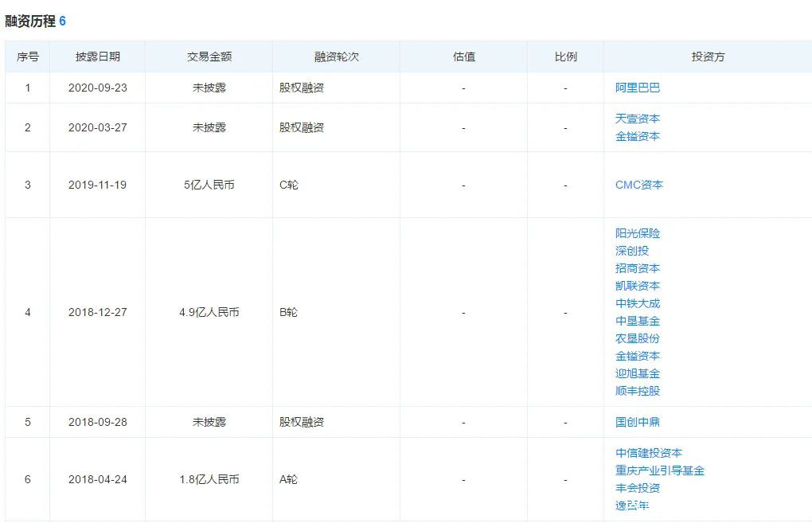
Task: Click the 投资方 column header
Action: click(x=708, y=57)
